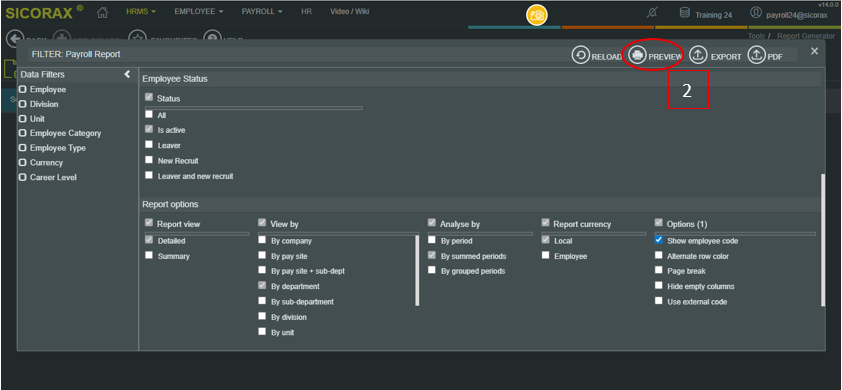This screenshot has width=842, height=390.
Task: Toggle the View by header checkbox
Action: [x=262, y=222]
